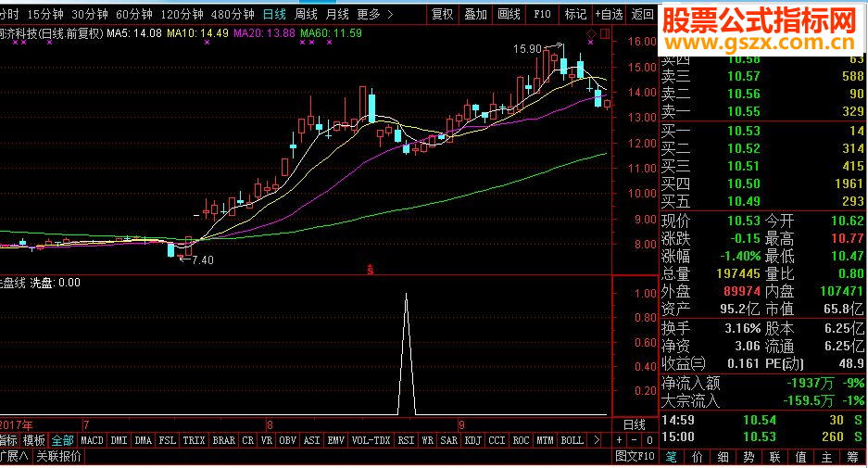868x468 pixels.
Task: Switch to the EMV indicator
Action: 335,441
